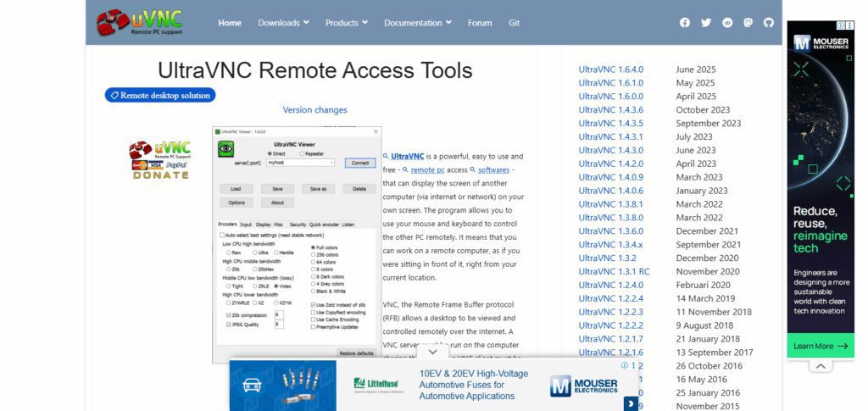Collapse the side ad with up chevron
This screenshot has width=868, height=411.
tap(821, 366)
